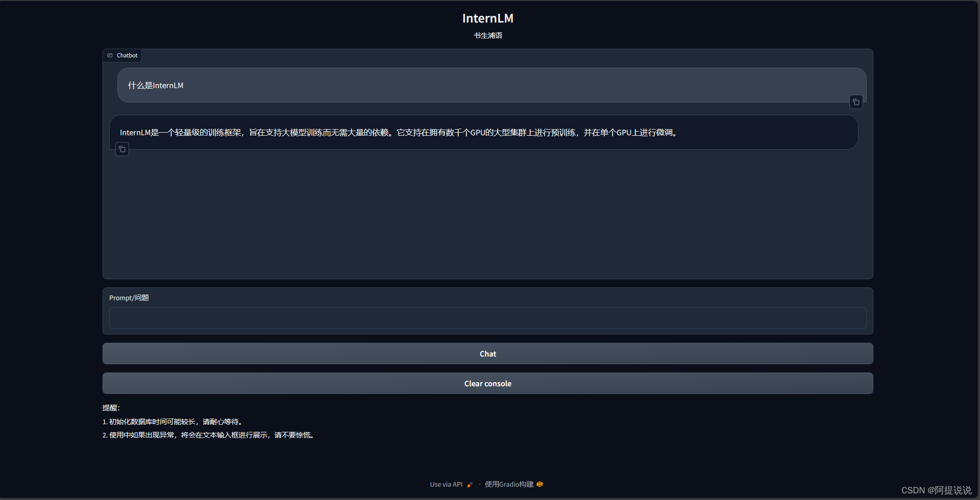Screen dimensions: 980x500
Task: Select the reply starting InternLM是一个轻量级
Action: click(x=483, y=132)
